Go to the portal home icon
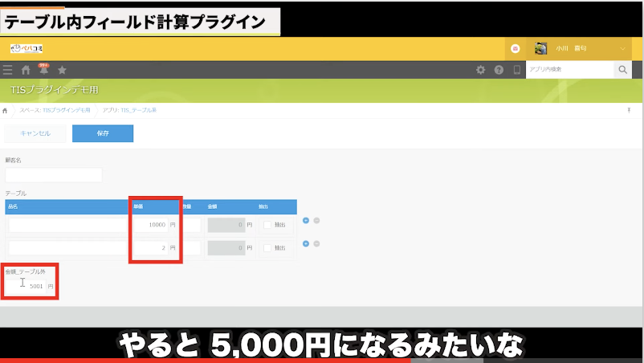 pyautogui.click(x=26, y=71)
